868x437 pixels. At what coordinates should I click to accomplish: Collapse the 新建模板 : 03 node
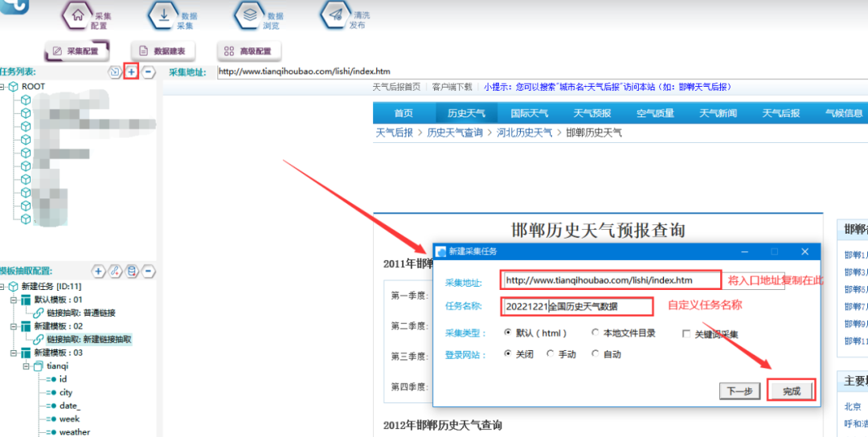point(14,353)
